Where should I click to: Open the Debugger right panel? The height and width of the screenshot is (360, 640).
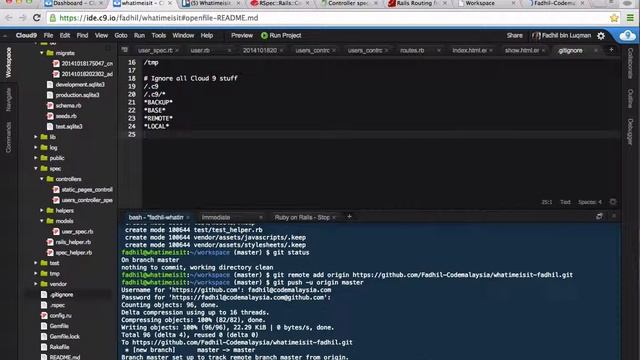coord(630,131)
